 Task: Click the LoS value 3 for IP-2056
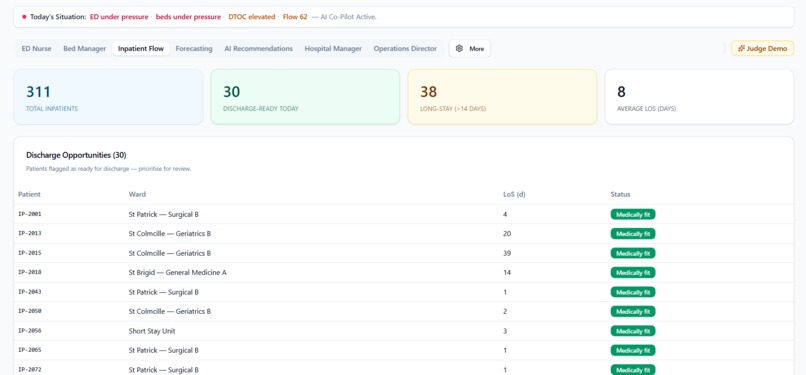(505, 331)
